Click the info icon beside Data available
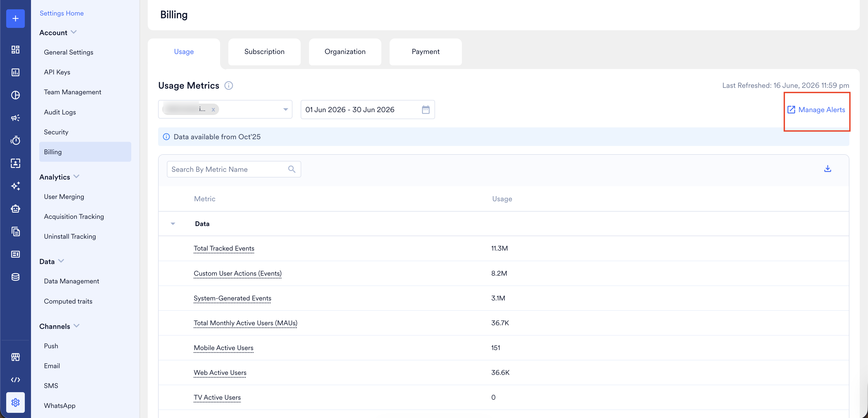Viewport: 868px width, 418px height. pos(166,137)
